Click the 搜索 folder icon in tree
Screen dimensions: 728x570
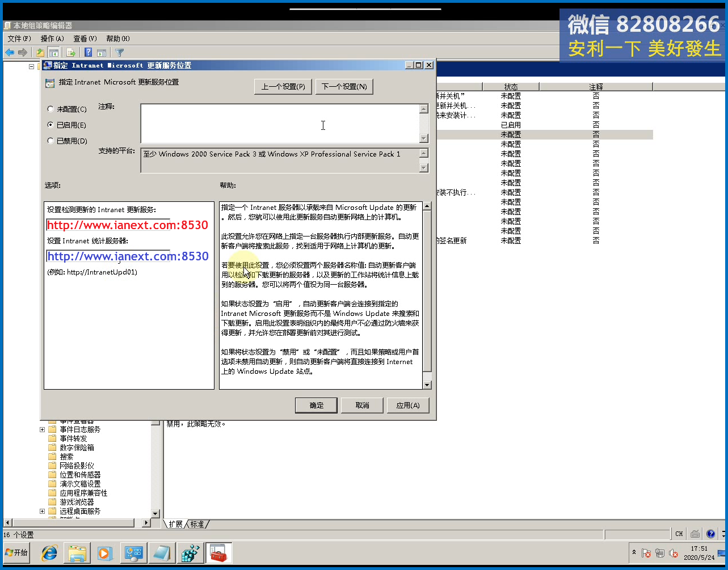coord(52,457)
